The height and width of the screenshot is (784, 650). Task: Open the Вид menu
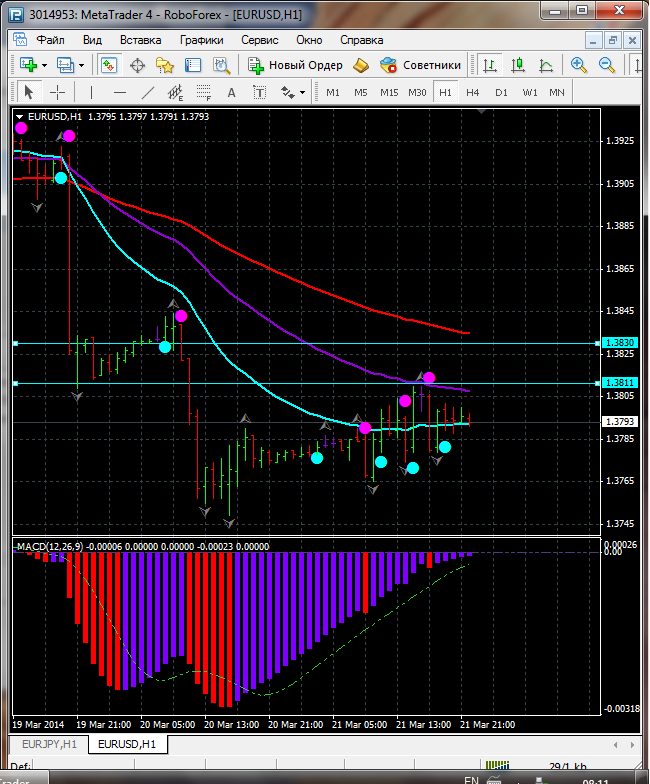(x=92, y=40)
